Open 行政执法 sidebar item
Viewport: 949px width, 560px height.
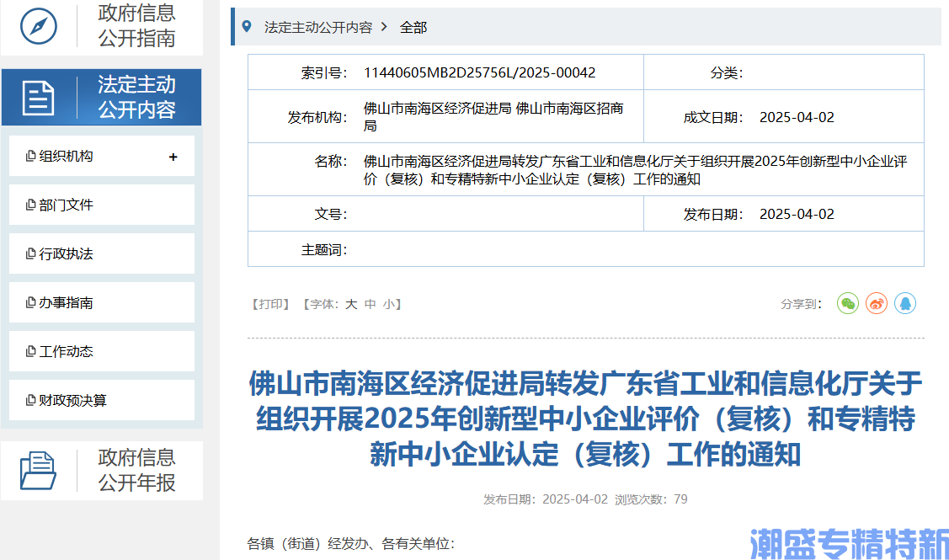(x=102, y=253)
